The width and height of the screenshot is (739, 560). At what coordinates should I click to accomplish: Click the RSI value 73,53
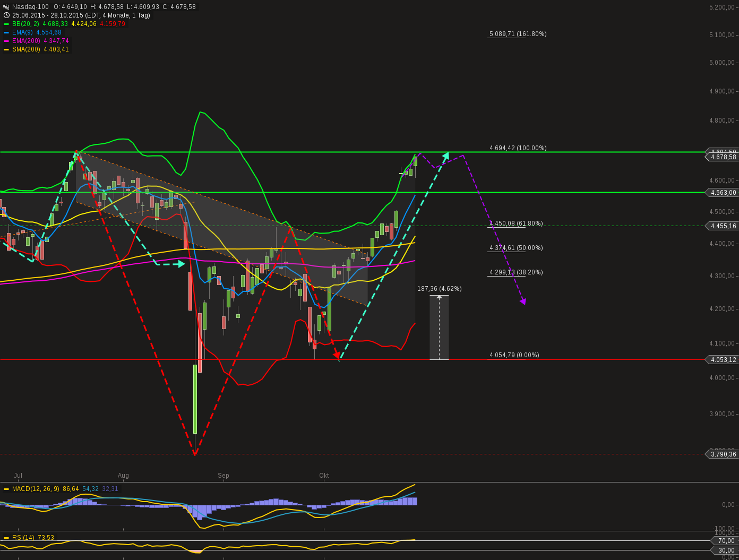[x=46, y=538]
